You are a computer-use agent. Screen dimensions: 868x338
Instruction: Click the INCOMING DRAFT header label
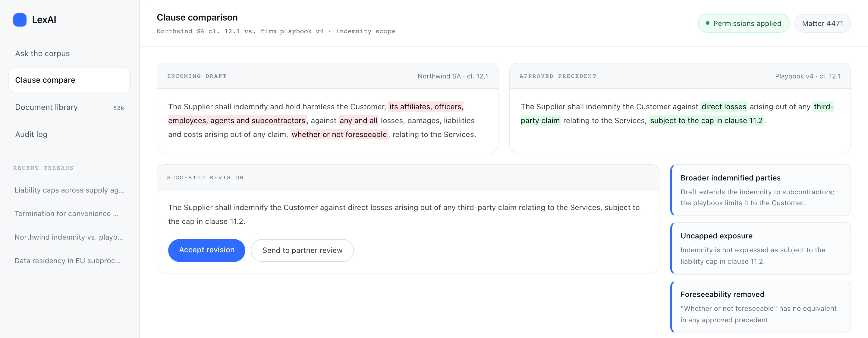197,76
